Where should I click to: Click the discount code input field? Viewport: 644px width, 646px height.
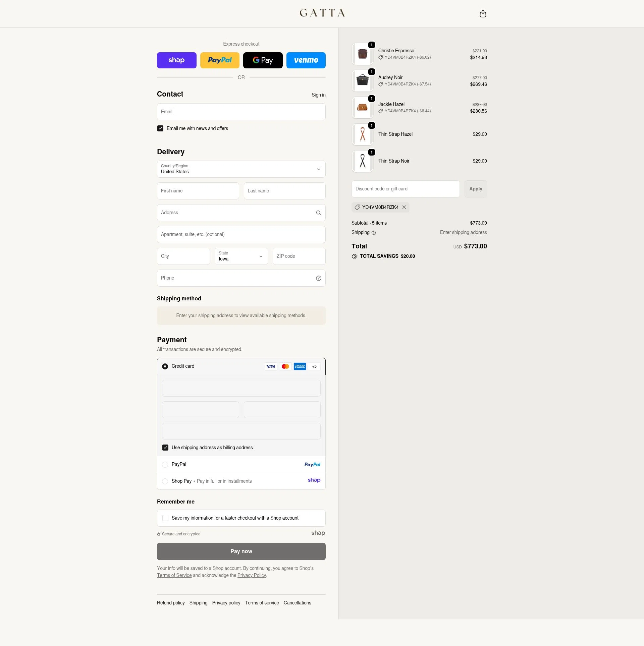(405, 189)
